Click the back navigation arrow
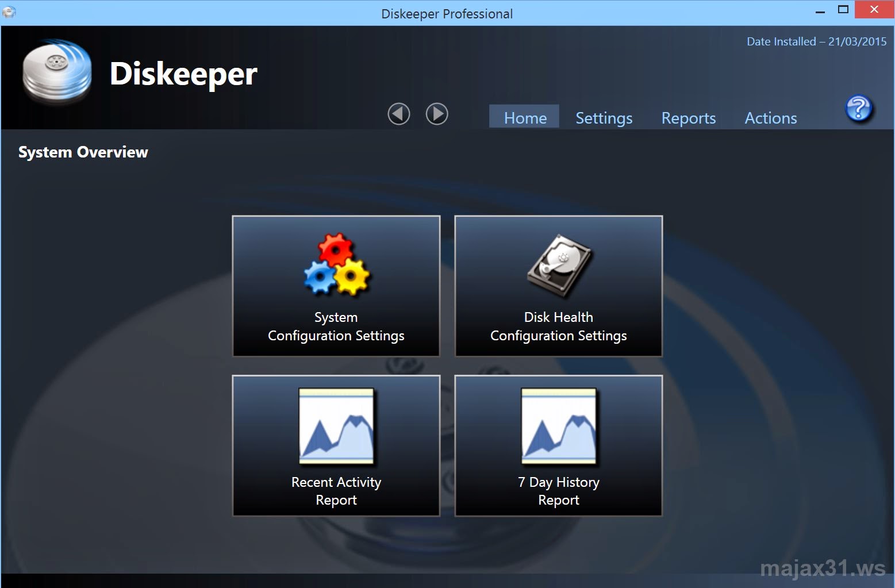Screen dimensions: 895x588 pos(399,114)
